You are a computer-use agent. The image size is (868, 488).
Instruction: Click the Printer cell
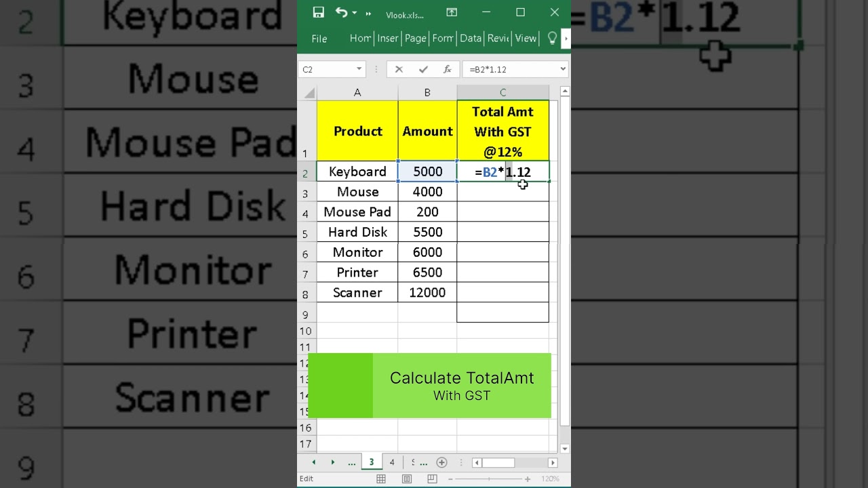[357, 272]
